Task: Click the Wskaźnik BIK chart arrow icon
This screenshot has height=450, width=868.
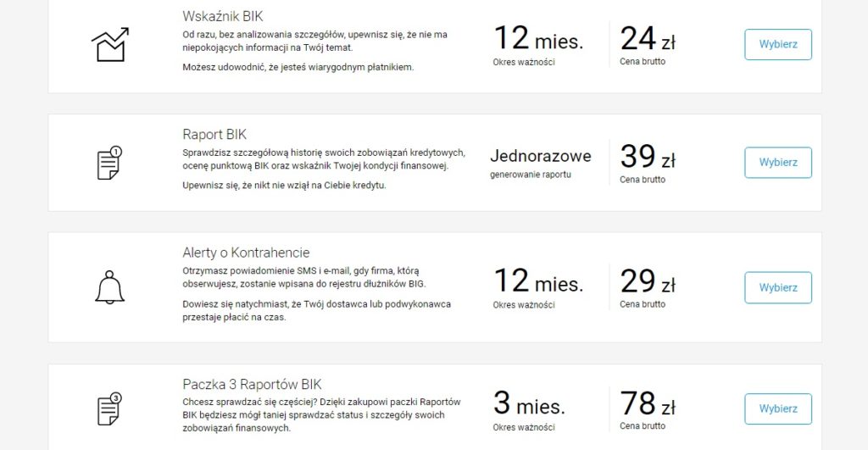Action: point(110,45)
